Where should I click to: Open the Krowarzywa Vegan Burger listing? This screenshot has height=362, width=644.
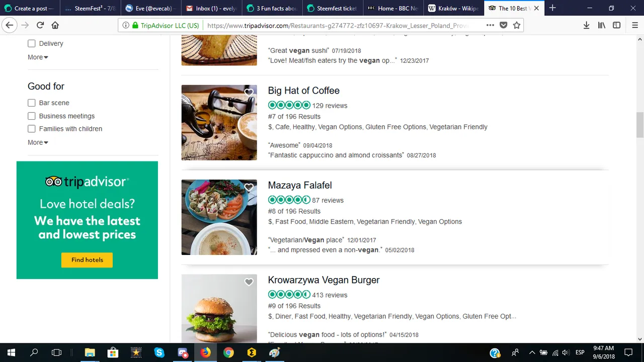pyautogui.click(x=324, y=280)
